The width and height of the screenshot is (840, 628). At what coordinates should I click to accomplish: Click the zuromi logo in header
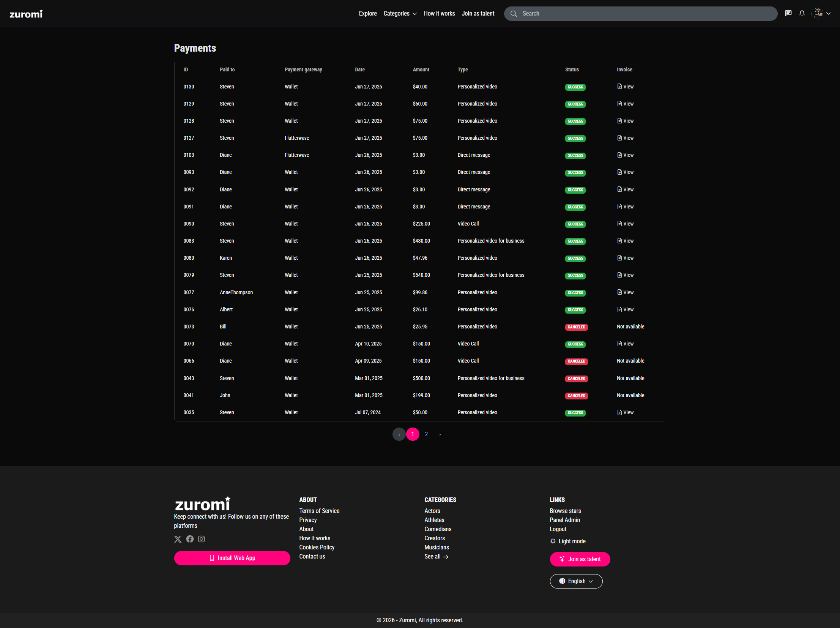coord(26,14)
